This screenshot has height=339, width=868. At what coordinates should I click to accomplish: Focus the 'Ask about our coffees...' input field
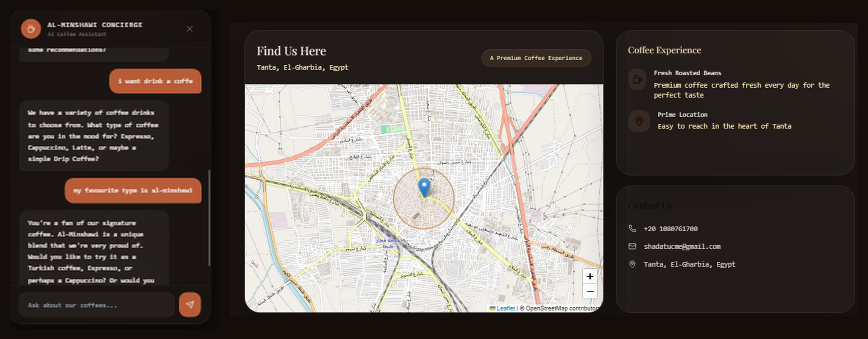[x=97, y=305]
